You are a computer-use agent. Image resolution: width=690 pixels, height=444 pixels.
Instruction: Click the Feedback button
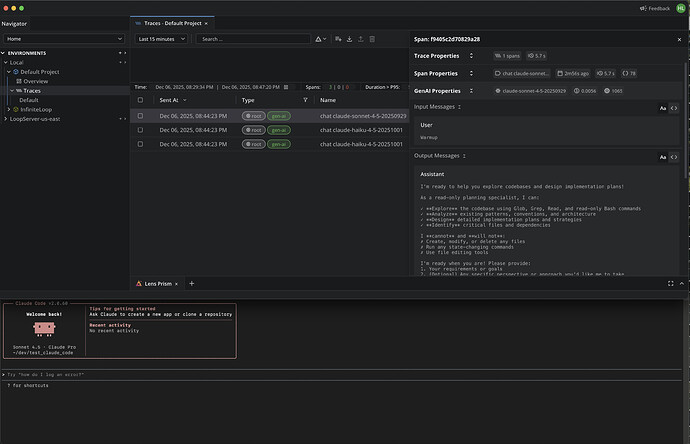656,8
